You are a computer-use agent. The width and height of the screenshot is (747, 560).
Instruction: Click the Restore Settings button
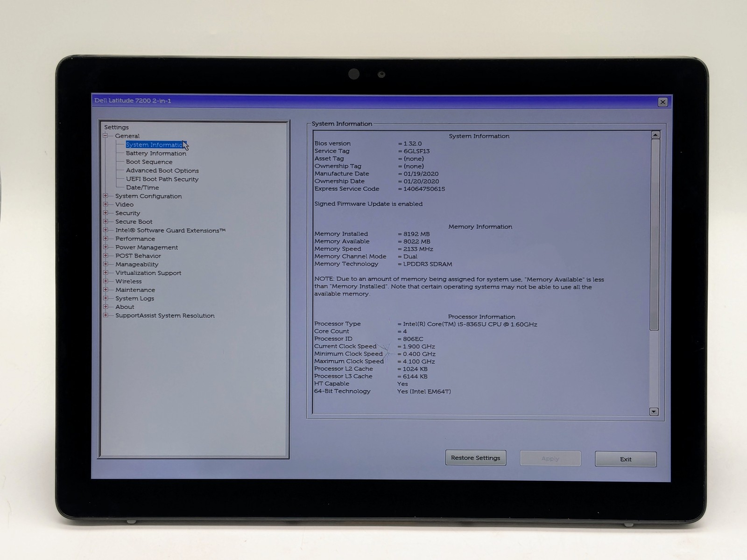476,458
